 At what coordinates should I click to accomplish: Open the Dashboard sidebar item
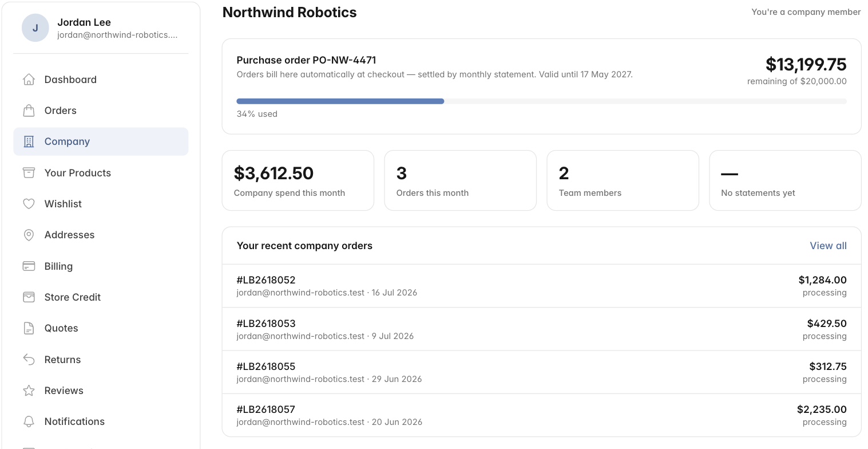tap(101, 80)
